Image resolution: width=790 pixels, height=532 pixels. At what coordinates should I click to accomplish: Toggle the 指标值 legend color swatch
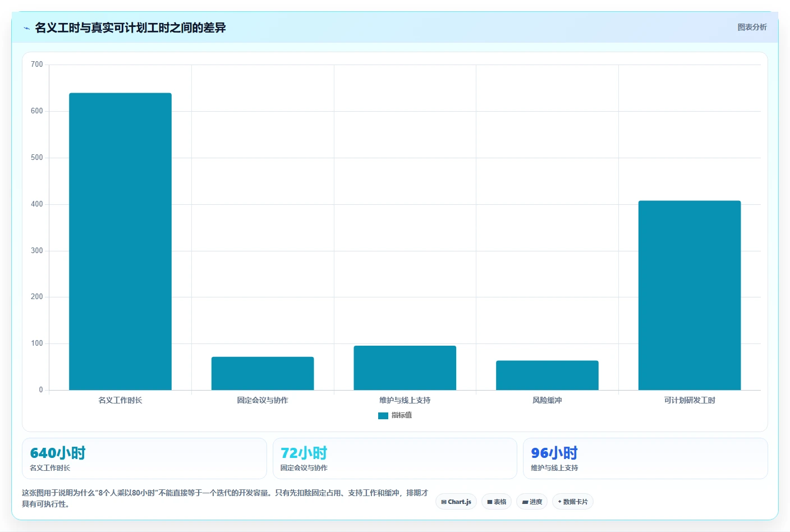click(383, 416)
